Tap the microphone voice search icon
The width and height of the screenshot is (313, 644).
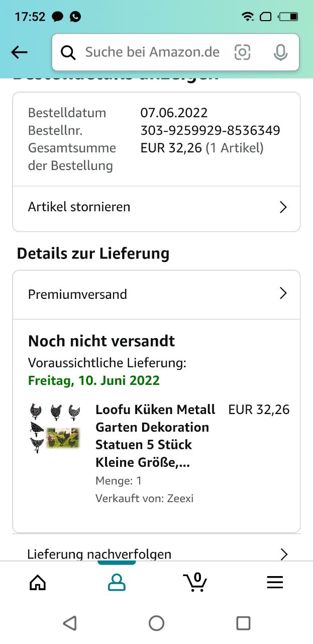(x=280, y=52)
